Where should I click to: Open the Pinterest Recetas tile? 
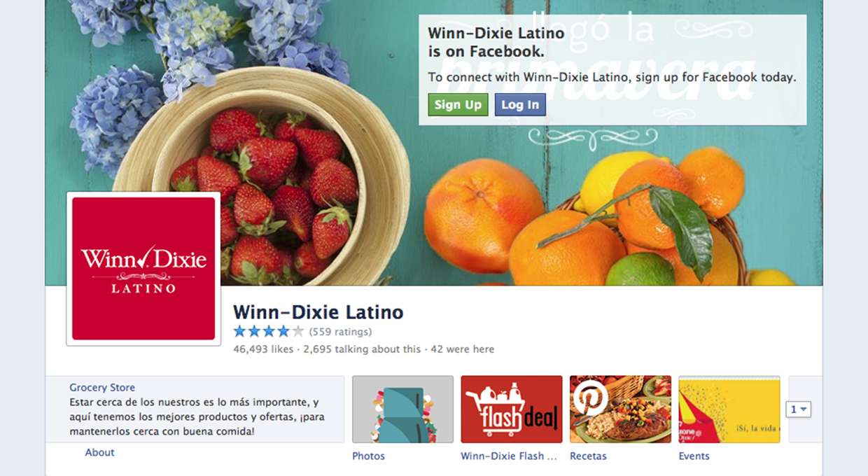click(620, 409)
